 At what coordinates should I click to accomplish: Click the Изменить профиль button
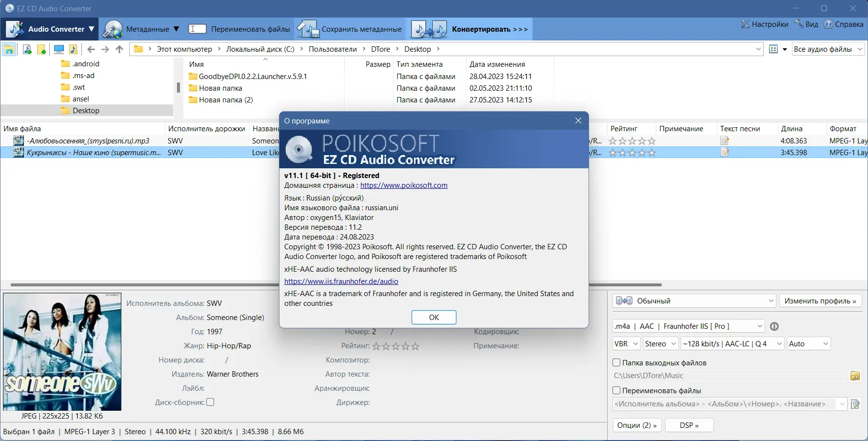point(820,301)
